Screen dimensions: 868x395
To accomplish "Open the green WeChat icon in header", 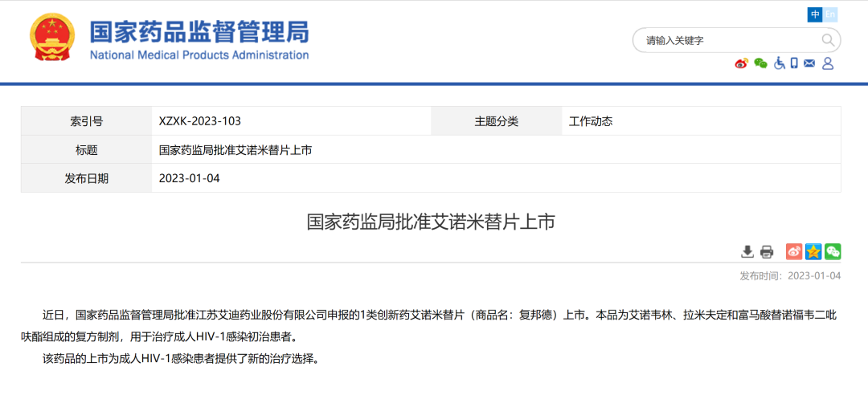I will pos(760,63).
